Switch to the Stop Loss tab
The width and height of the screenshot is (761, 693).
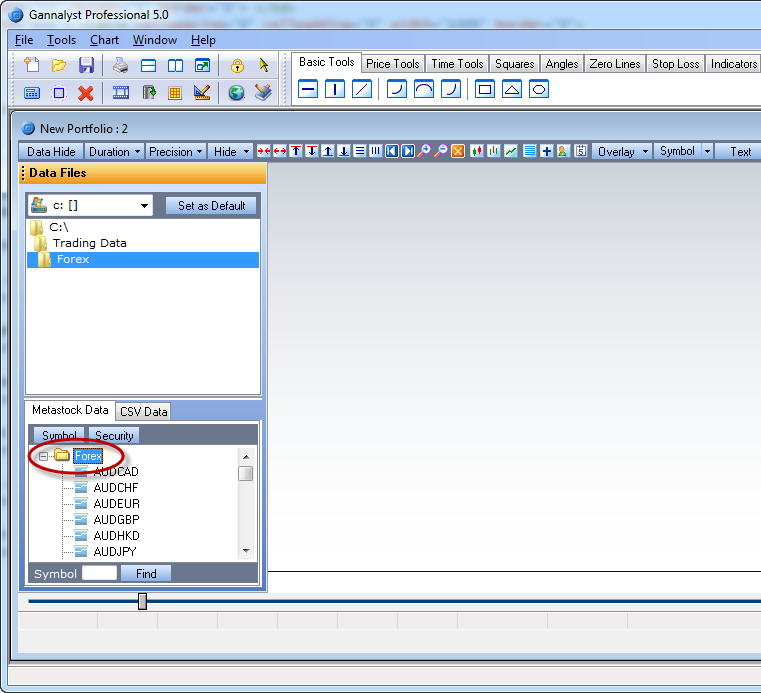676,64
